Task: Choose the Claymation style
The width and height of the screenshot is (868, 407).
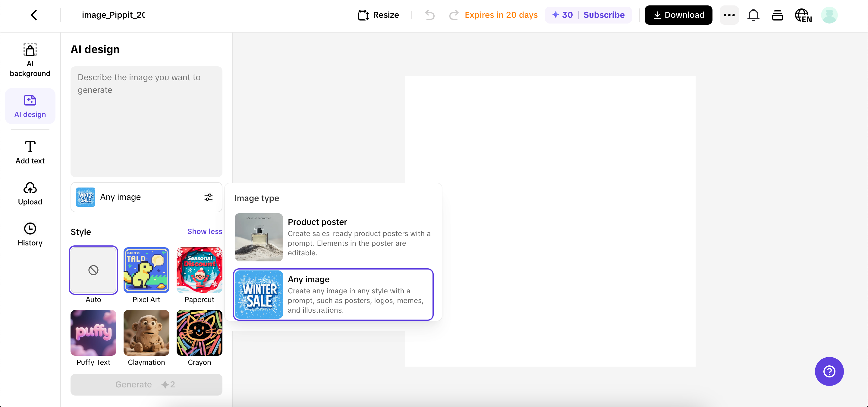Action: tap(146, 333)
